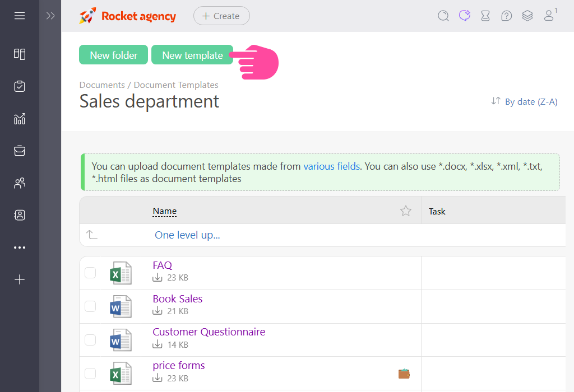Image resolution: width=574 pixels, height=392 pixels.
Task: Click the Sales department page title
Action: pyautogui.click(x=149, y=101)
